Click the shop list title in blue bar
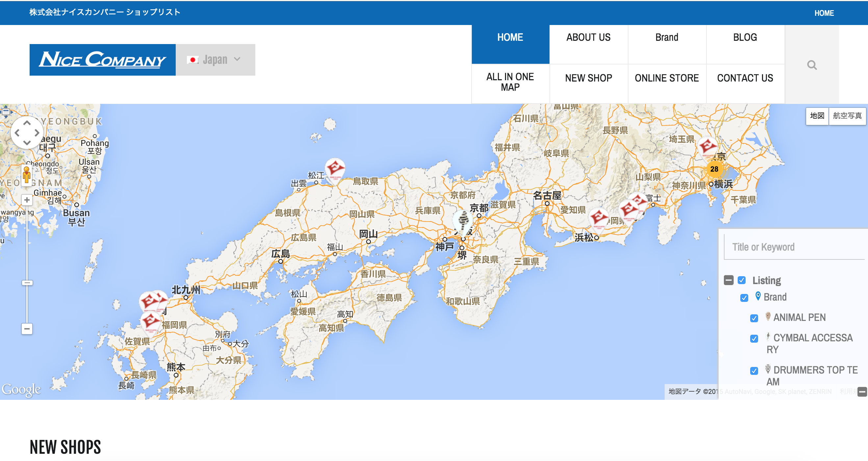The width and height of the screenshot is (868, 461). [105, 12]
